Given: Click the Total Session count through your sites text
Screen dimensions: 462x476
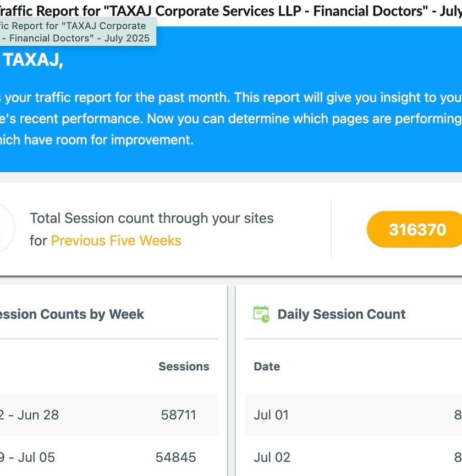Looking at the screenshot, I should tap(151, 218).
